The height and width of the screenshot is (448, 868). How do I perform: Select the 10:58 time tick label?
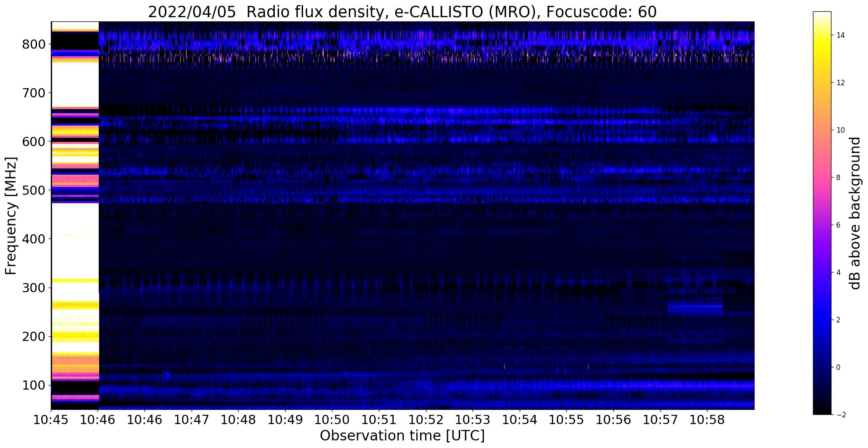coord(707,420)
